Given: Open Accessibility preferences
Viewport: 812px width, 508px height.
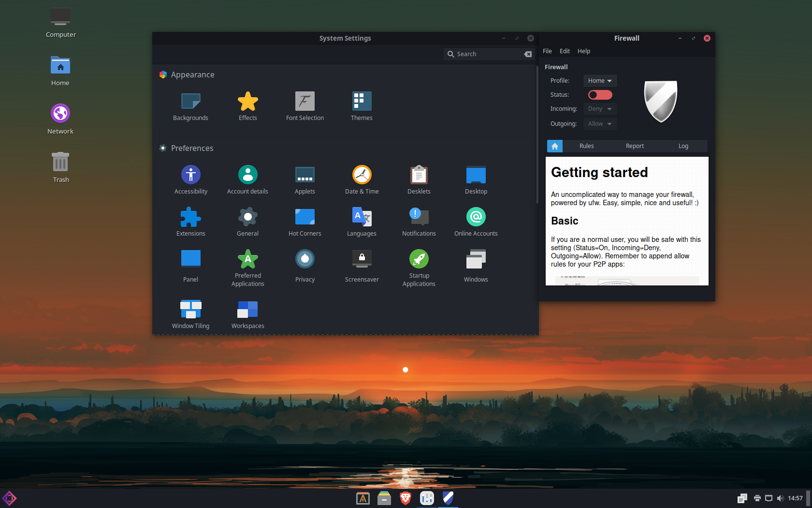Looking at the screenshot, I should click(190, 180).
